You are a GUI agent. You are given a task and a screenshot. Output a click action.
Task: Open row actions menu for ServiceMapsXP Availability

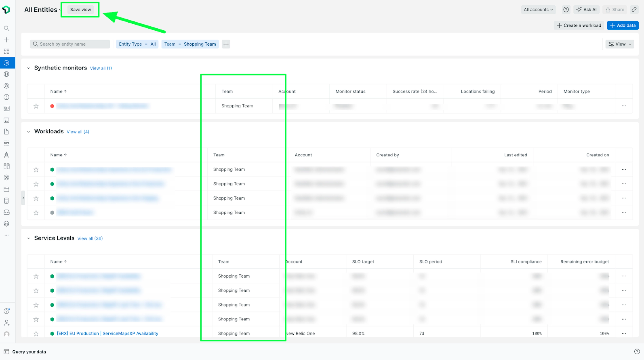624,334
